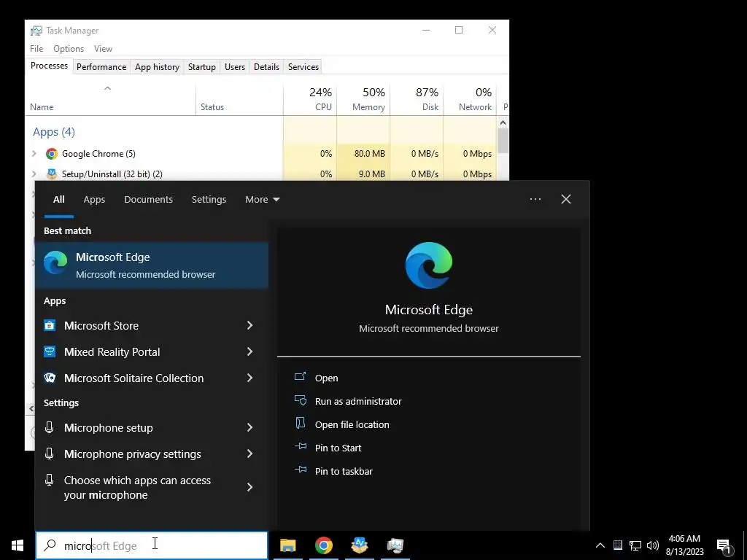The height and width of the screenshot is (560, 747).
Task: Expand Microsoft Solitaire Collection options
Action: 249,378
